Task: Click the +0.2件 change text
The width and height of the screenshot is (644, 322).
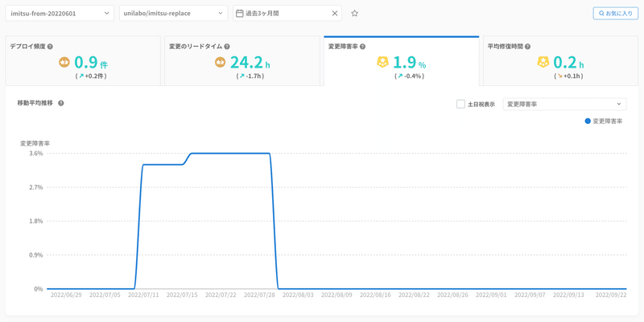Action: pyautogui.click(x=95, y=76)
